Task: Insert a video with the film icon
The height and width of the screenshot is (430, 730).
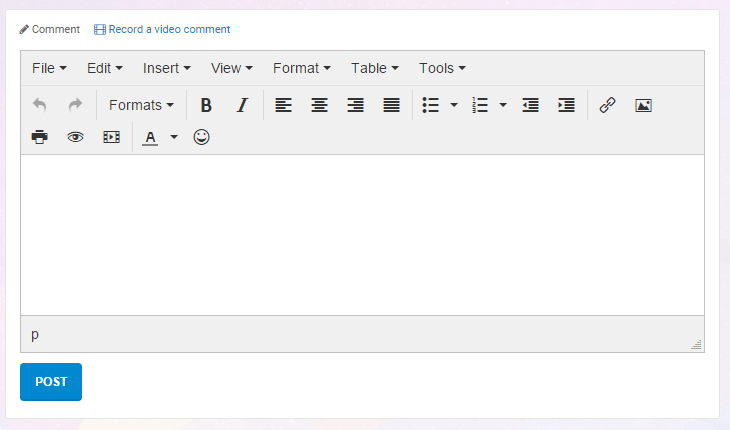Action: click(x=111, y=137)
